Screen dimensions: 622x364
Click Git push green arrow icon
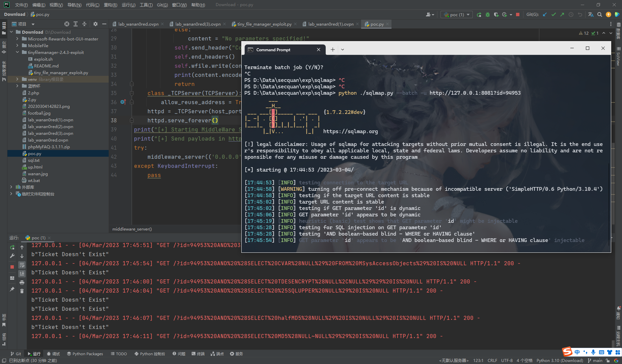[562, 14]
